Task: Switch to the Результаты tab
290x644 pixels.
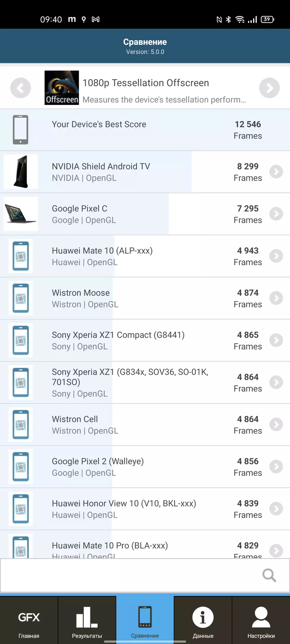Action: click(x=87, y=620)
